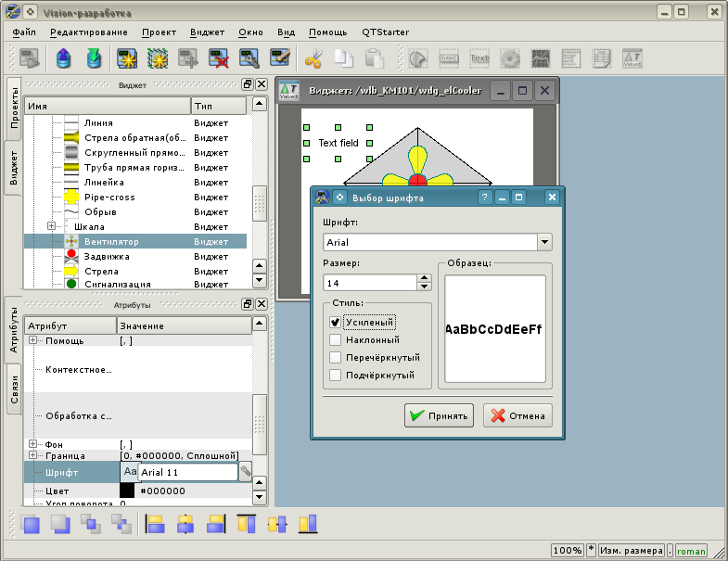Uncheck the Усиленый bold checkbox
Image resolution: width=728 pixels, height=561 pixels.
[x=336, y=323]
